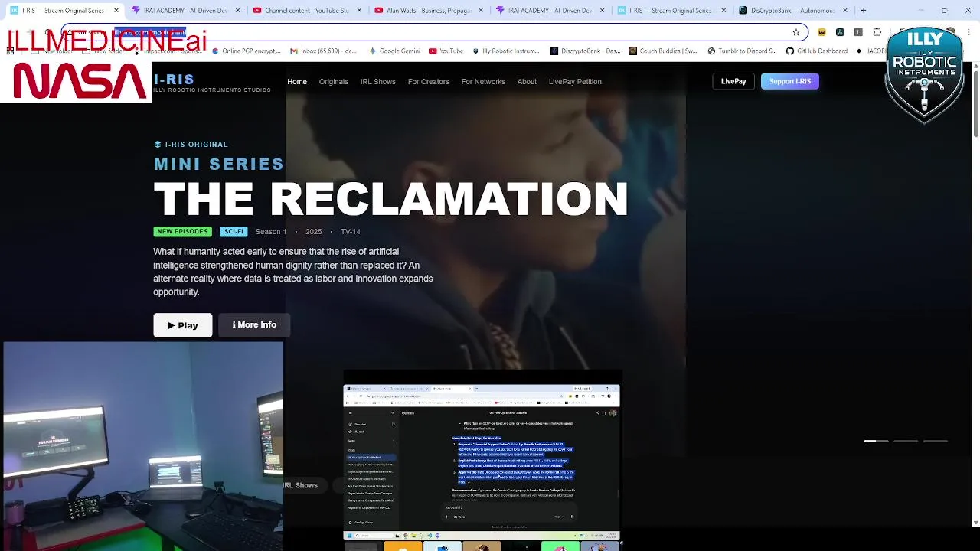Viewport: 980px width, 551px height.
Task: Open IRL Shows in the top navigation
Action: tap(378, 81)
